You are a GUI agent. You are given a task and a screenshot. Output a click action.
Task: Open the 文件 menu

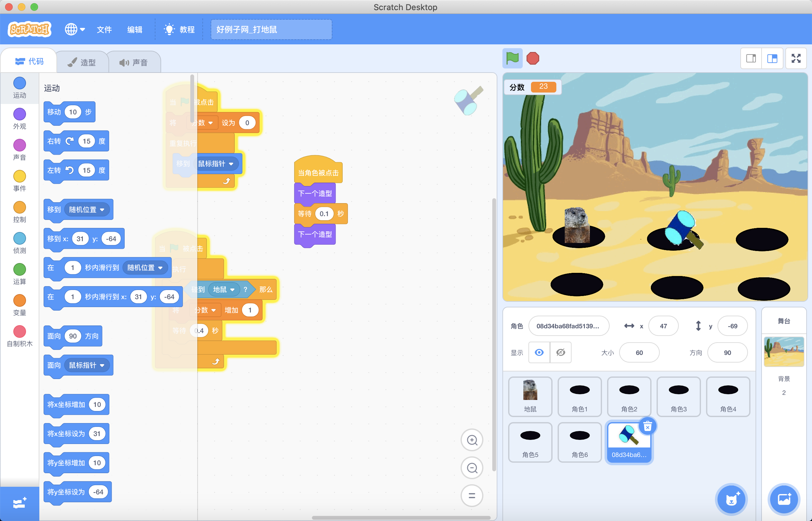pos(104,29)
